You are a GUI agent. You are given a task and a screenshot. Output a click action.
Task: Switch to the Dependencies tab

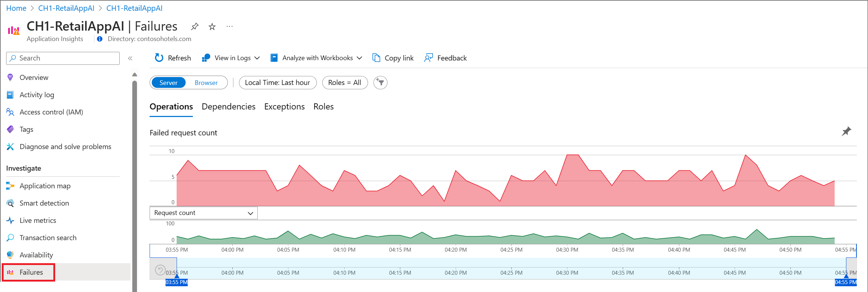tap(229, 107)
